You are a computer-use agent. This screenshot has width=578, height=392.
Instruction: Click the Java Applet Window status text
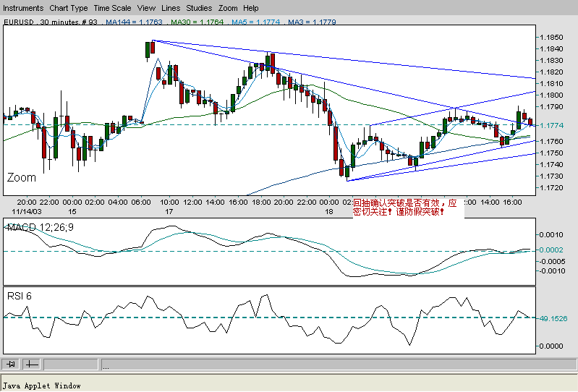[42, 385]
